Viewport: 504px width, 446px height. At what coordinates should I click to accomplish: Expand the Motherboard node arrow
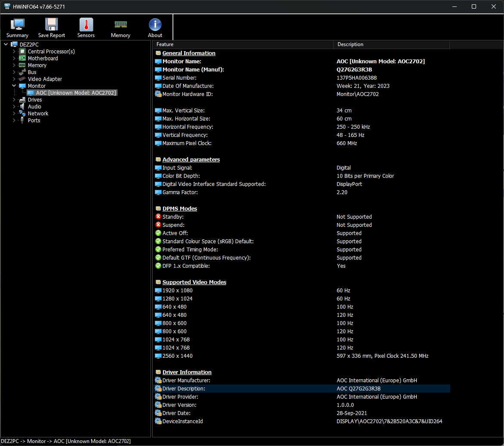click(14, 58)
